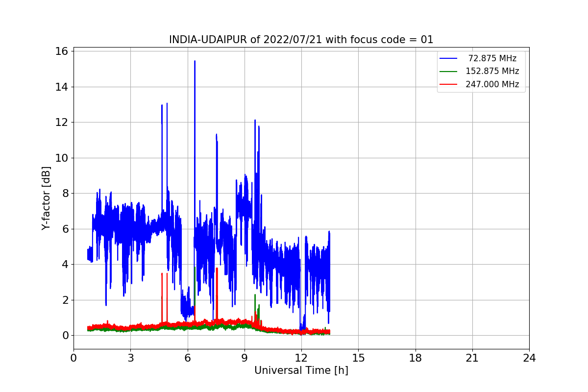Image resolution: width=588 pixels, height=392 pixels.
Task: Click the x-axis tick label 24
Action: pyautogui.click(x=529, y=358)
